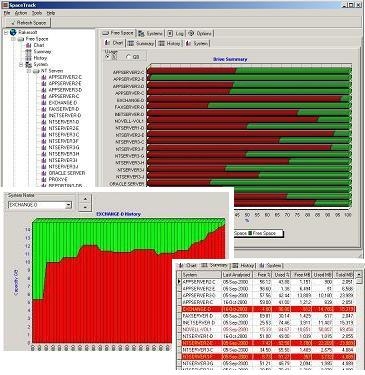
Task: Click the system name up arrow stepper
Action: [x=85, y=199]
